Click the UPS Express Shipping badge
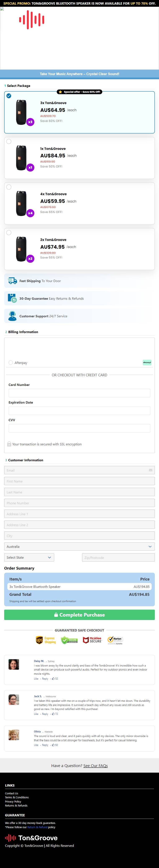This screenshot has height=868, width=159. point(46,640)
